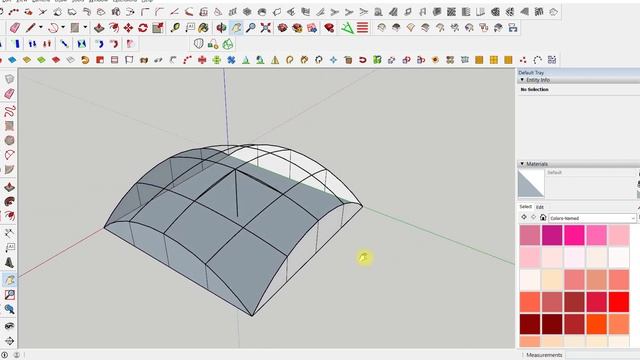Select the Push/Pull tool in top toolbar

click(99, 28)
